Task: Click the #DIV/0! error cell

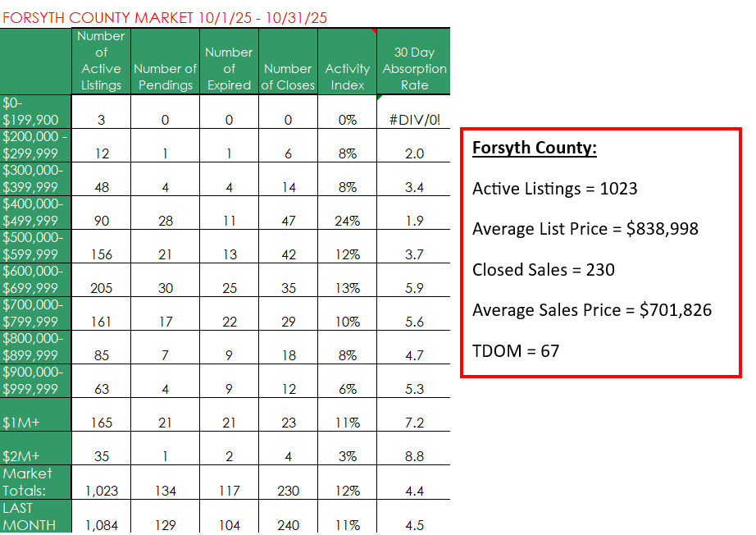Action: coord(414,120)
